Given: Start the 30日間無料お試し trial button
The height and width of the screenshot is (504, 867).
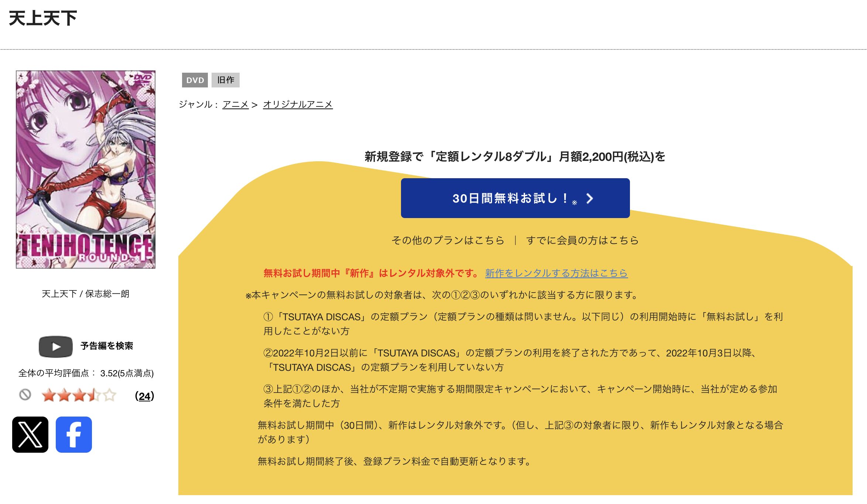Looking at the screenshot, I should click(515, 198).
